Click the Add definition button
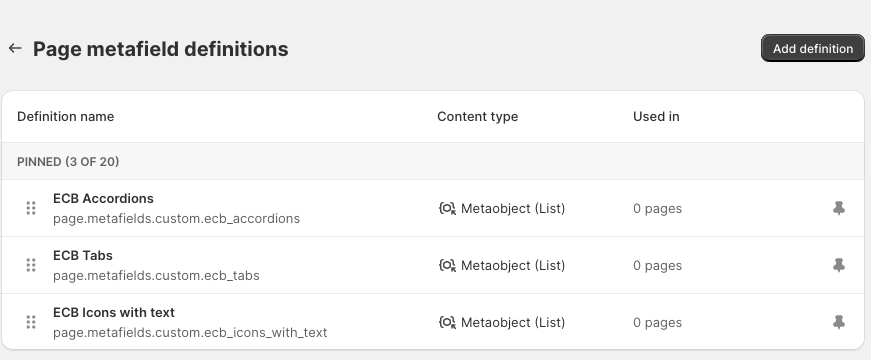This screenshot has height=360, width=871. (813, 48)
